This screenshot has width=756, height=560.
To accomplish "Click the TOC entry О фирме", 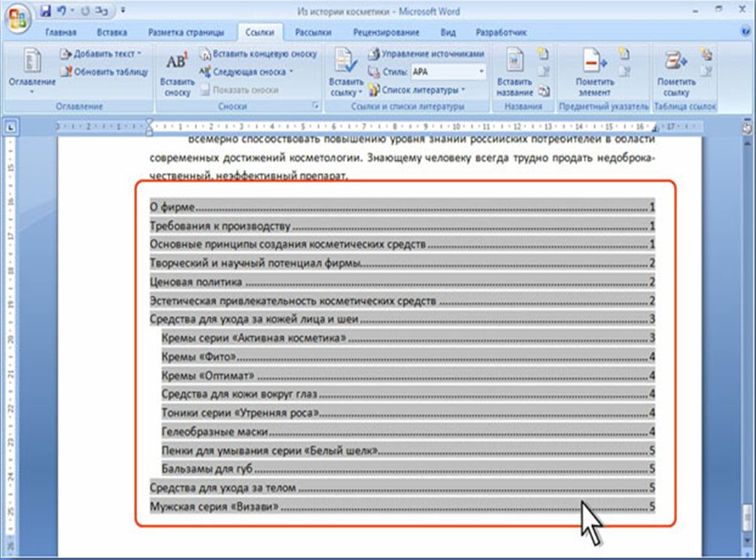I will click(x=402, y=207).
